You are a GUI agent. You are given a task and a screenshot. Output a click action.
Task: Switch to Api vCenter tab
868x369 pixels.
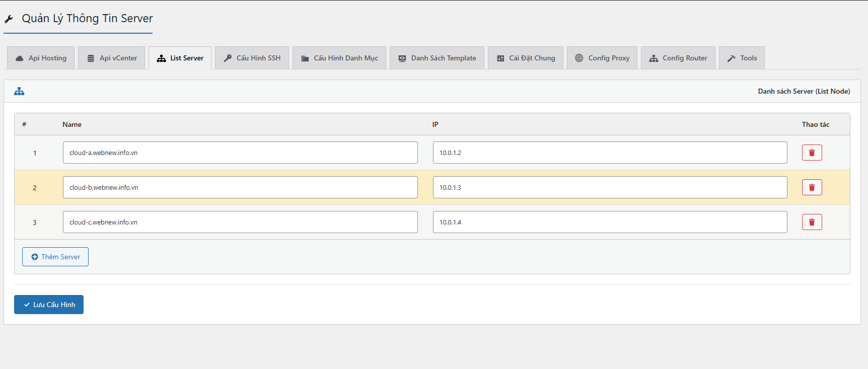112,58
